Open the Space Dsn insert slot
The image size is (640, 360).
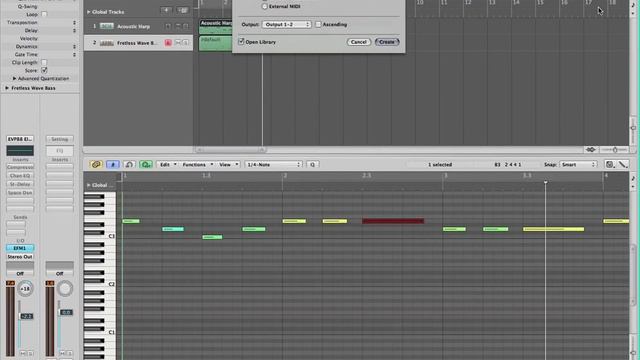pos(20,193)
